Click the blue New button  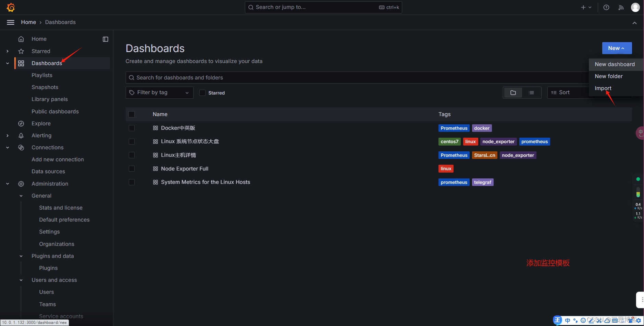pyautogui.click(x=617, y=48)
